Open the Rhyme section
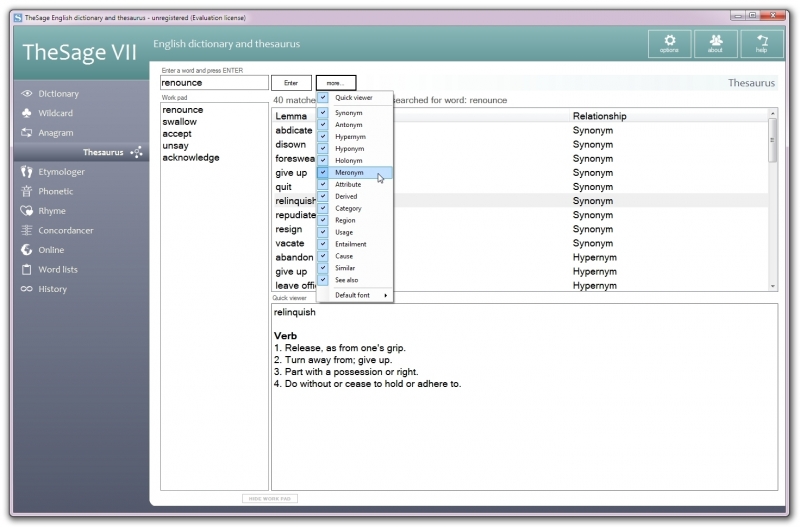 click(x=52, y=211)
